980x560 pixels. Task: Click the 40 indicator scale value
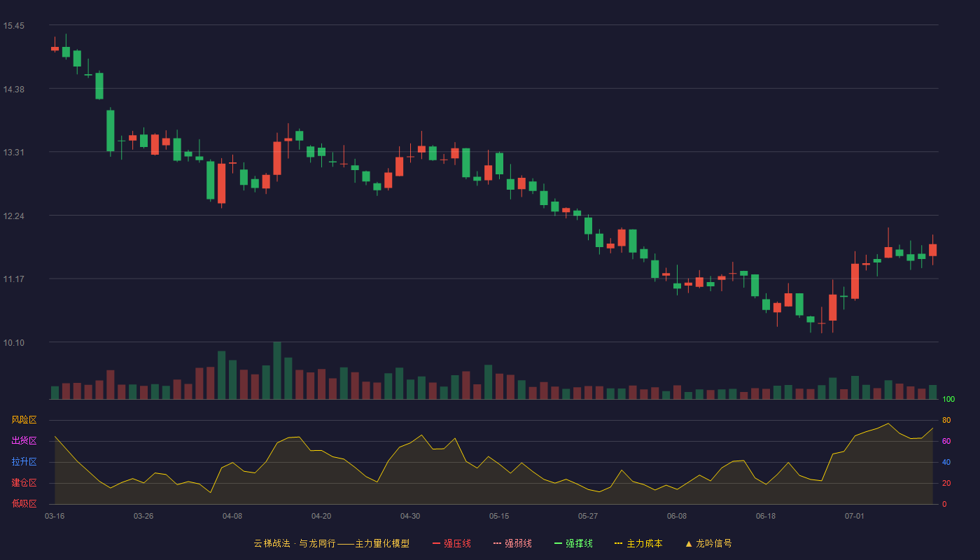[946, 462]
